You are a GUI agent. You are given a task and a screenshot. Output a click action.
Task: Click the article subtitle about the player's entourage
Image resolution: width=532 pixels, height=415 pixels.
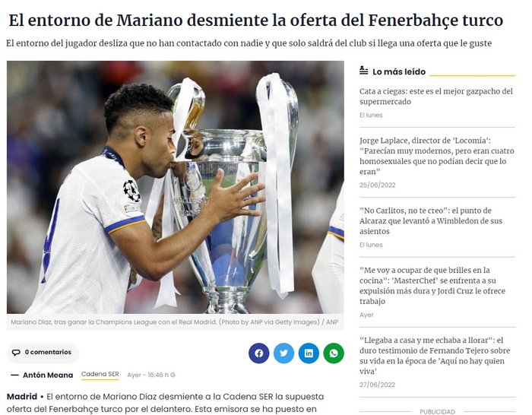point(249,43)
